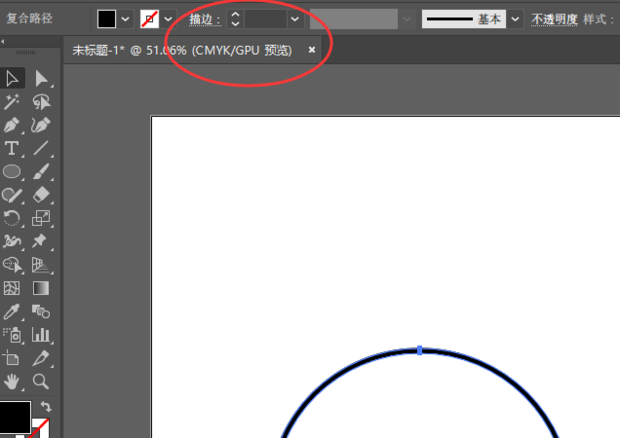Open the 描边 stroke panel link
The width and height of the screenshot is (620, 438).
(x=205, y=19)
